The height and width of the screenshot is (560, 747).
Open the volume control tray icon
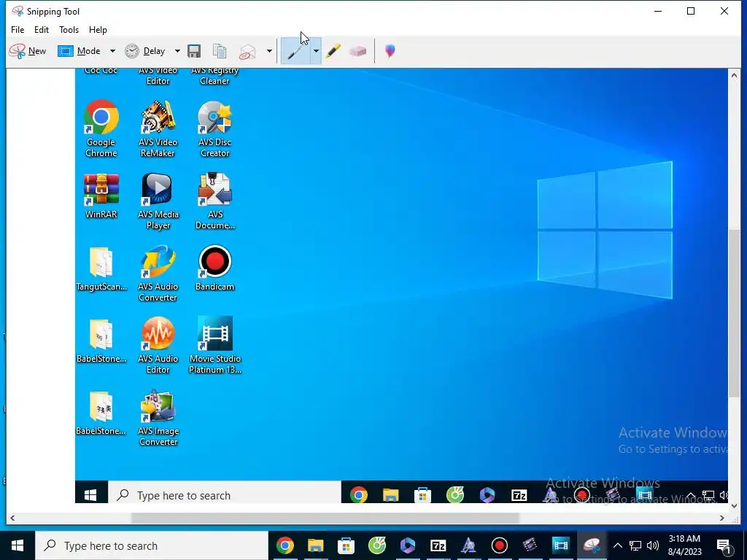point(653,545)
